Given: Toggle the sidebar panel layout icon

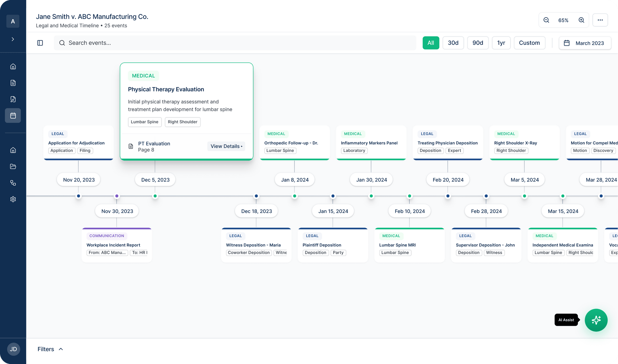Looking at the screenshot, I should tap(40, 43).
